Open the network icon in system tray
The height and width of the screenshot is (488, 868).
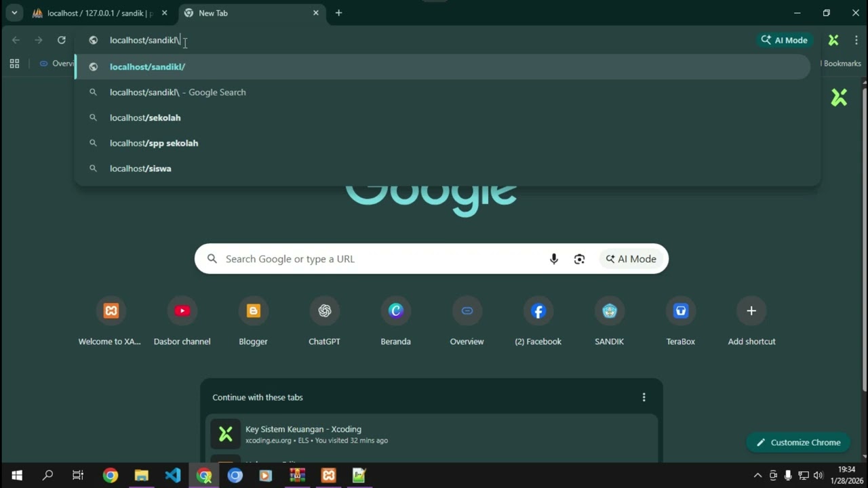(x=804, y=475)
